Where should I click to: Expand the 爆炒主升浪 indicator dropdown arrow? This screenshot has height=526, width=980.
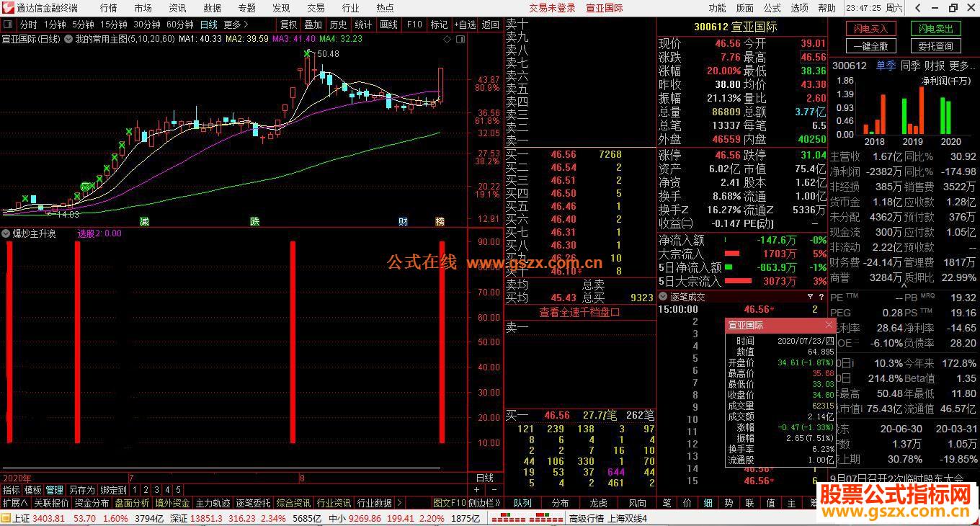[x=6, y=233]
